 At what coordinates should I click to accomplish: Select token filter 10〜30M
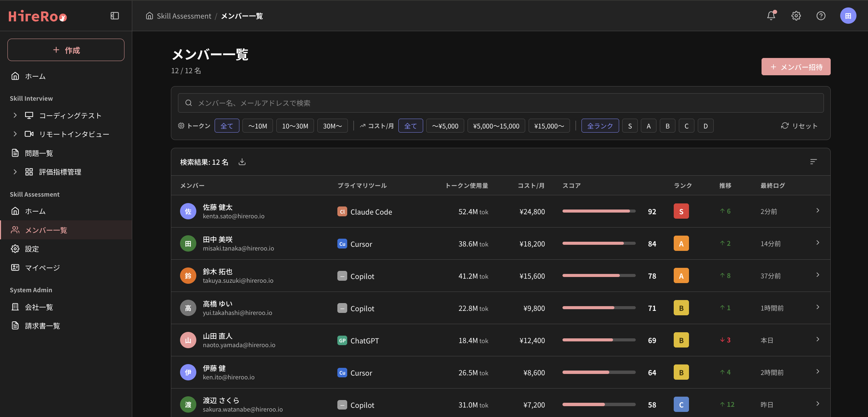(x=295, y=126)
